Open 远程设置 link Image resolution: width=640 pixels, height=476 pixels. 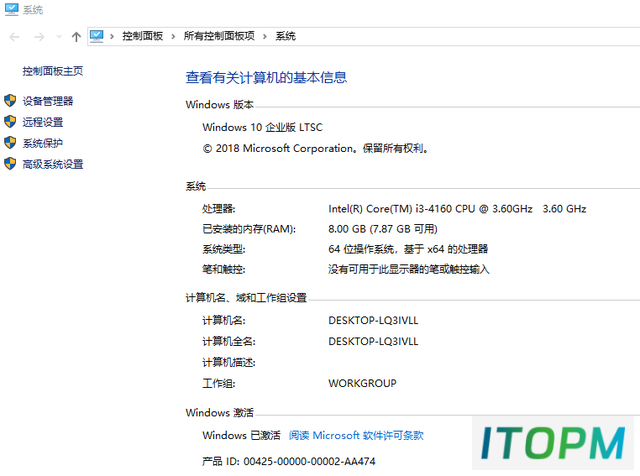pyautogui.click(x=43, y=122)
